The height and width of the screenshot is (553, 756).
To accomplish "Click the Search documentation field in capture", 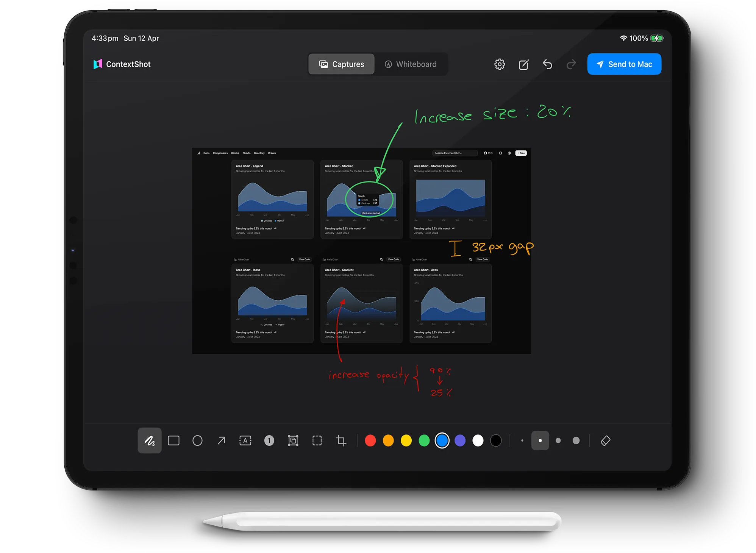I will pyautogui.click(x=455, y=153).
